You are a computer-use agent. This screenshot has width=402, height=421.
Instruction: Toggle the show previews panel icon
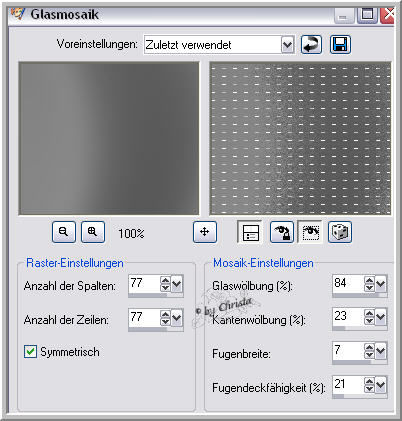250,232
